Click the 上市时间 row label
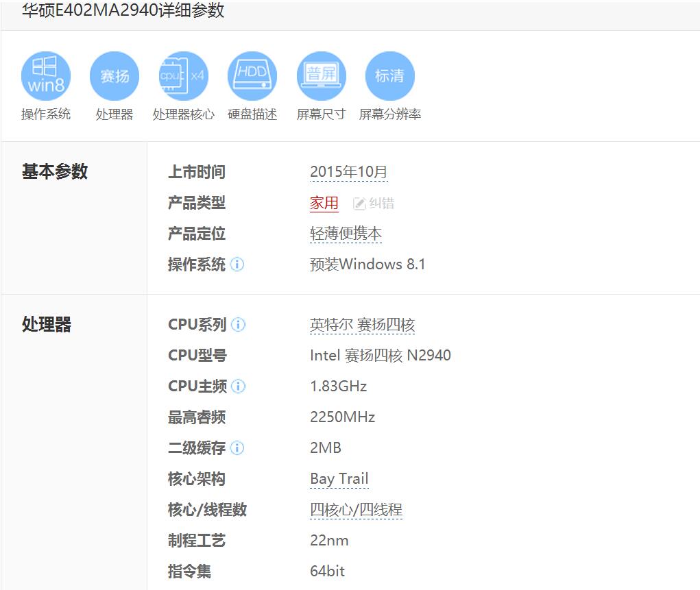 [x=197, y=172]
